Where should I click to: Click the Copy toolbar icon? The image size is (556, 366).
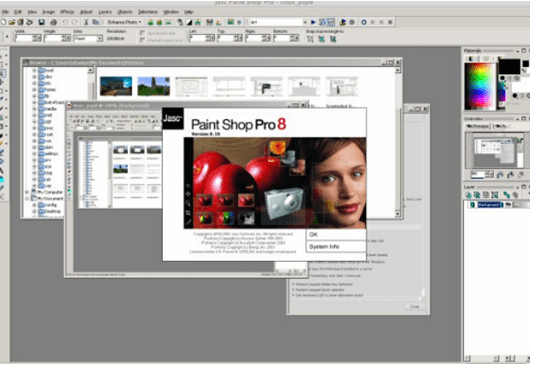[95, 22]
